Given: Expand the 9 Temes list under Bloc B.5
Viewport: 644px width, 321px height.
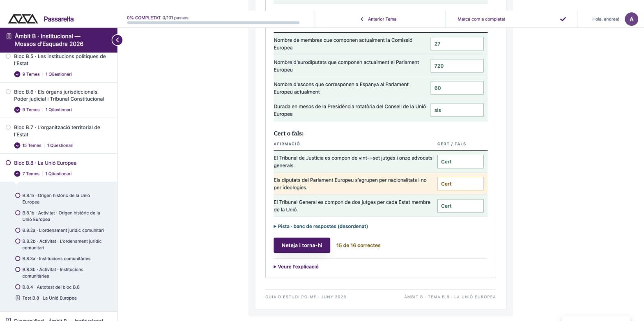Looking at the screenshot, I should pos(17,74).
